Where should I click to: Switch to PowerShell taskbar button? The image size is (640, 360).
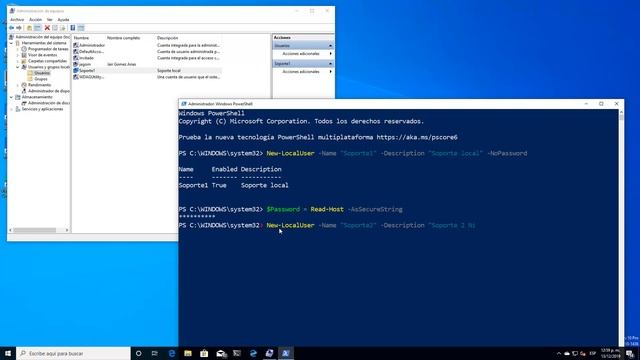286,353
